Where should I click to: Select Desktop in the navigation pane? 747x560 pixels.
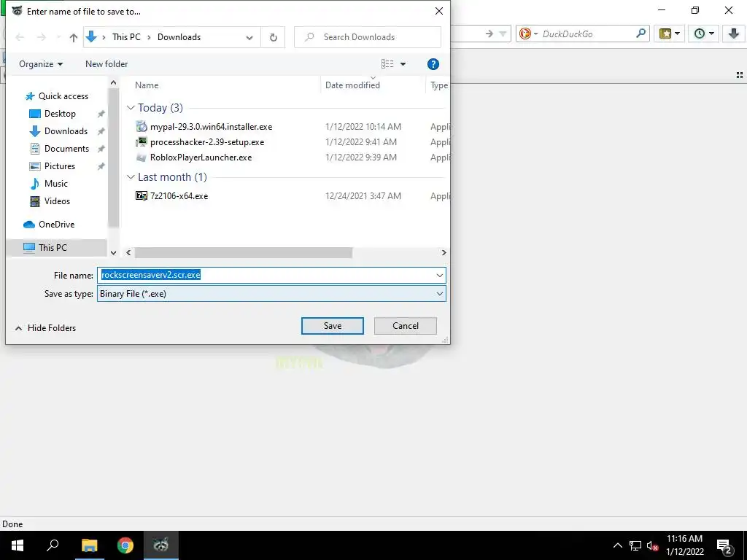[60, 114]
